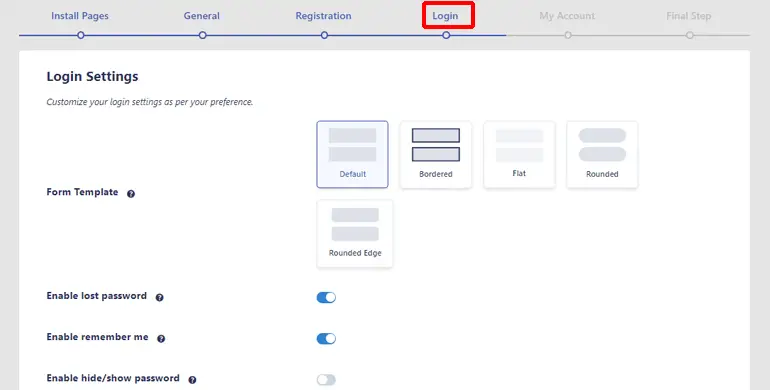Select the Rounded form template
Screen dimensions: 770x390
coord(602,154)
